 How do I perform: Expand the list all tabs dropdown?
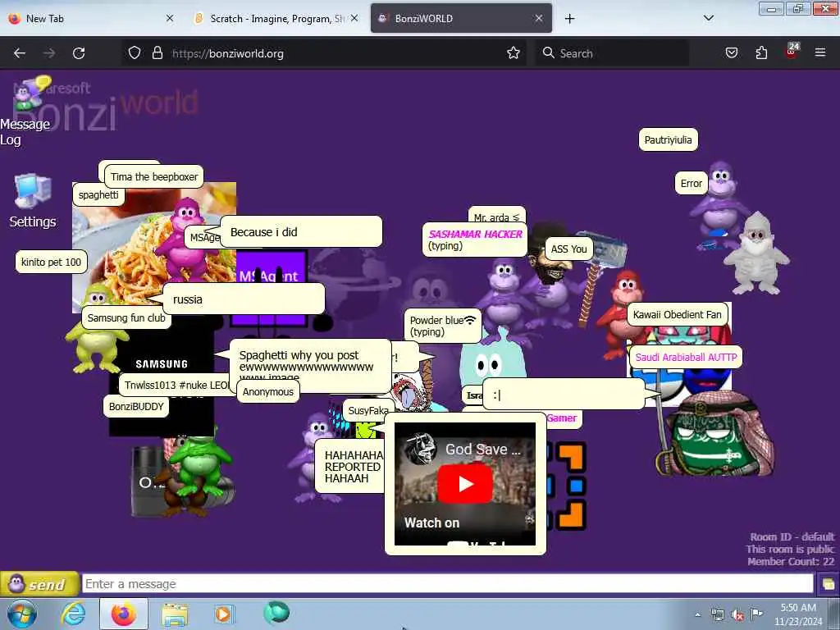708,18
